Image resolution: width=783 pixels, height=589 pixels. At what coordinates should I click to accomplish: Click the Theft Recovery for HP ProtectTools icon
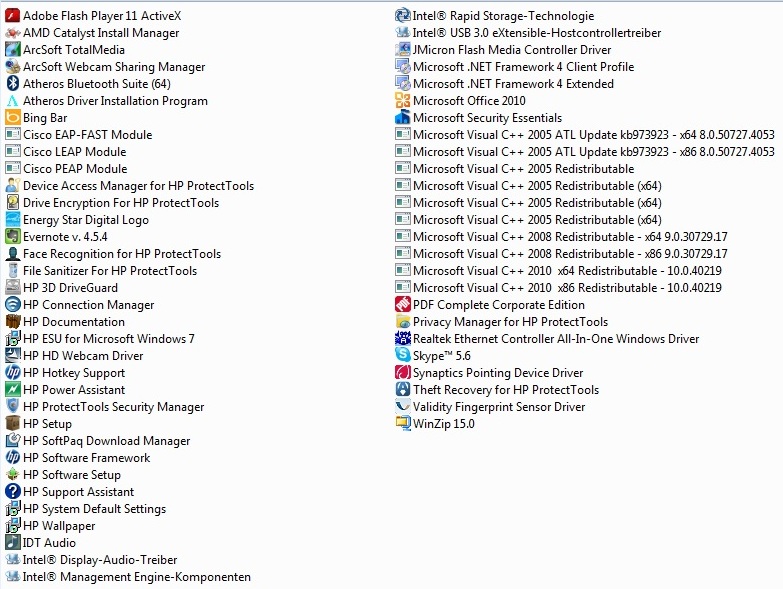402,389
